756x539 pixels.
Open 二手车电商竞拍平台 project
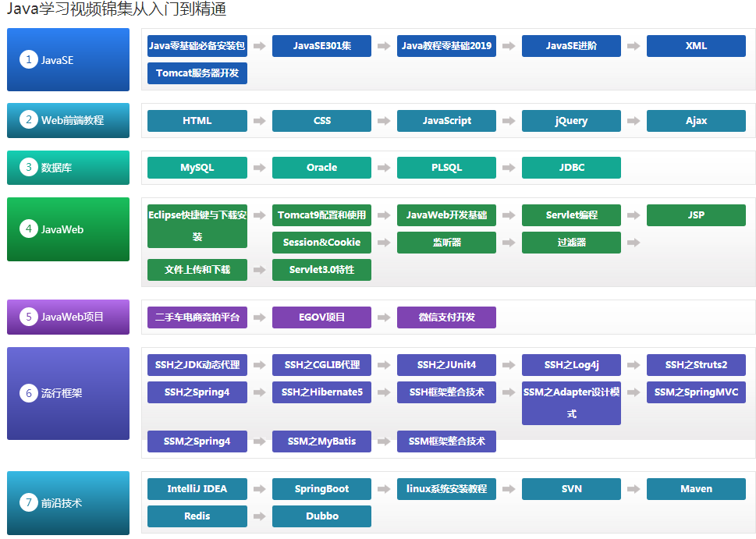pos(197,317)
